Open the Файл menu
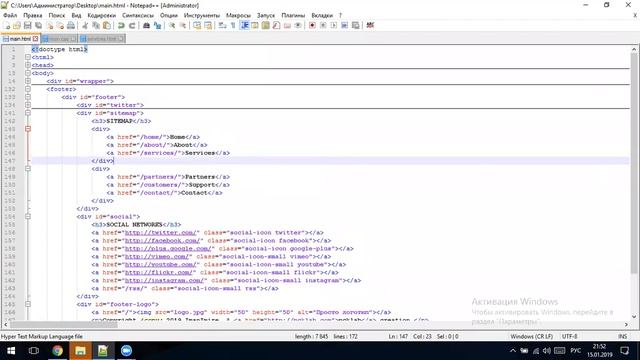The width and height of the screenshot is (640, 360). (10, 15)
